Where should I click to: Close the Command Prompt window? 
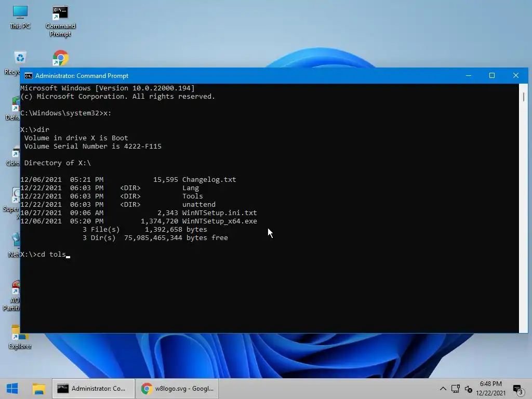pyautogui.click(x=516, y=75)
